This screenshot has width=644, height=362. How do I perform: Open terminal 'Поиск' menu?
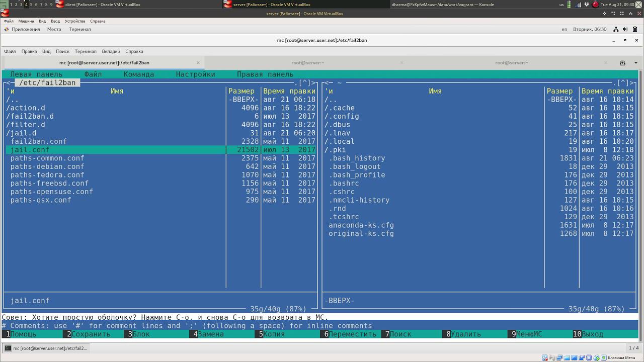pos(63,51)
